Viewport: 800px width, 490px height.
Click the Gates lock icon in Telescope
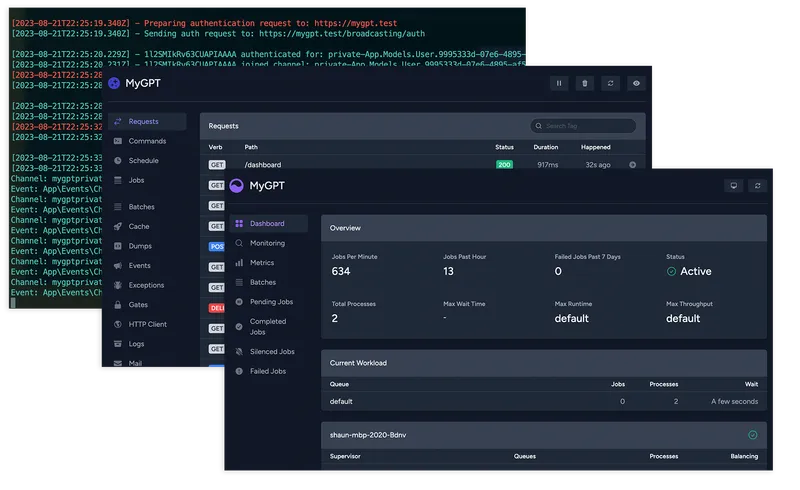(118, 305)
